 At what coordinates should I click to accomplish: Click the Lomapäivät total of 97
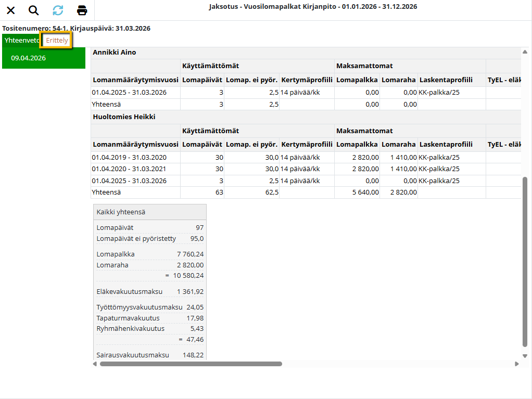(199, 227)
